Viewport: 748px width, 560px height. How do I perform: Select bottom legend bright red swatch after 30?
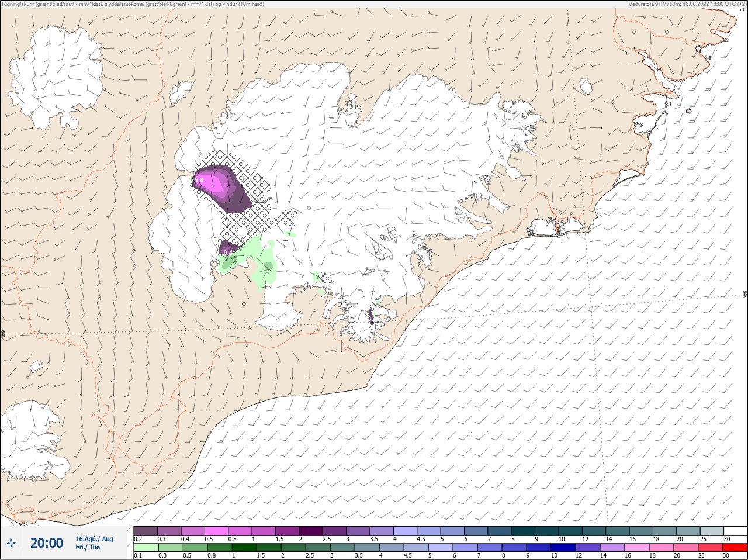coord(735,548)
